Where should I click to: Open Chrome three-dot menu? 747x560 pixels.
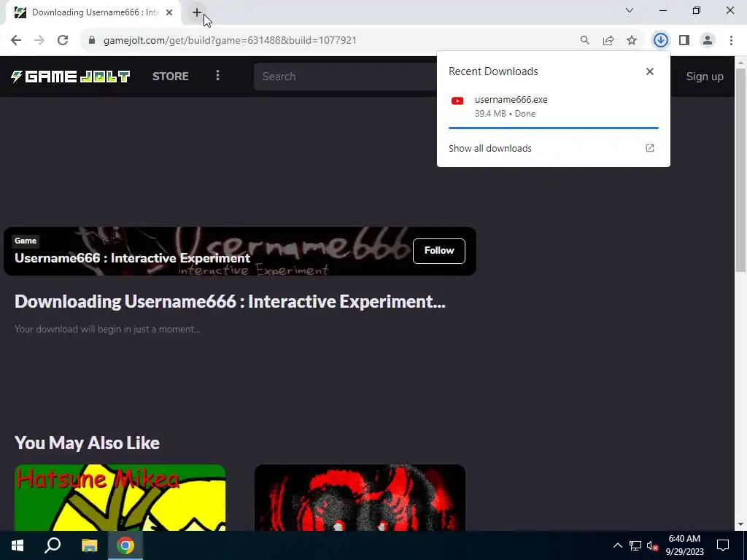click(731, 41)
